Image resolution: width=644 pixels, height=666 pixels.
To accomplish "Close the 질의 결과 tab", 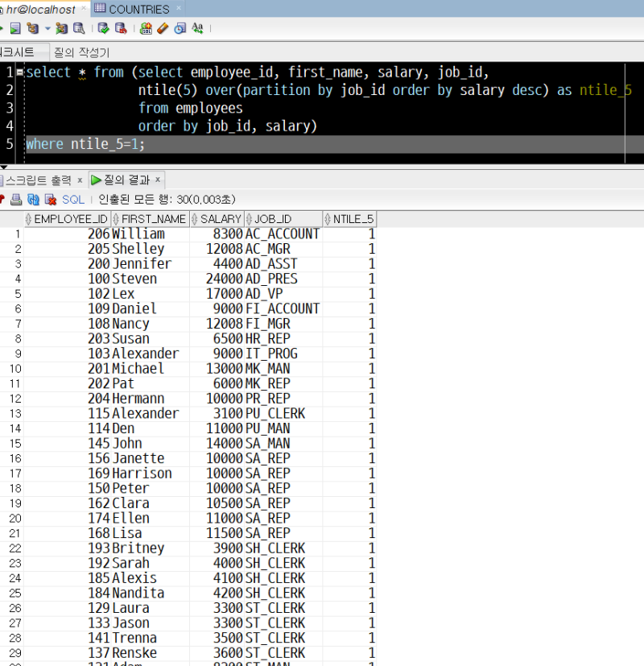I will pos(158,180).
